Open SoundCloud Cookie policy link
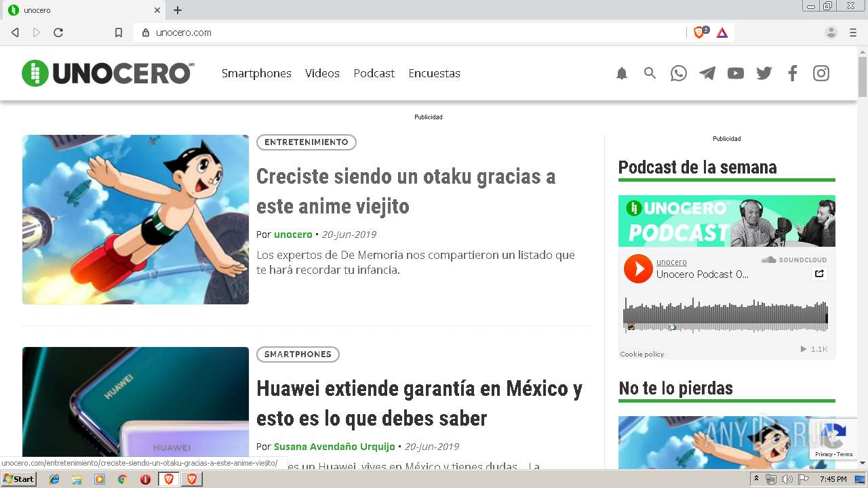 (642, 354)
